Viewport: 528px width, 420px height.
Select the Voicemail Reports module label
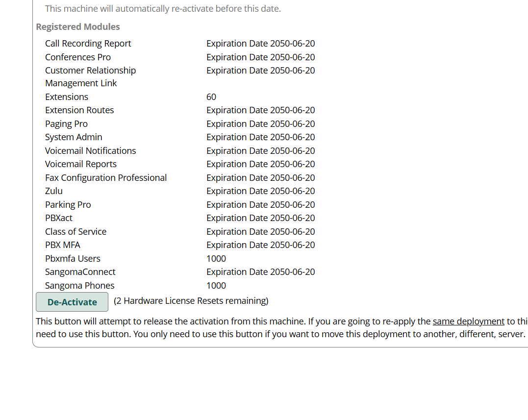(x=81, y=164)
